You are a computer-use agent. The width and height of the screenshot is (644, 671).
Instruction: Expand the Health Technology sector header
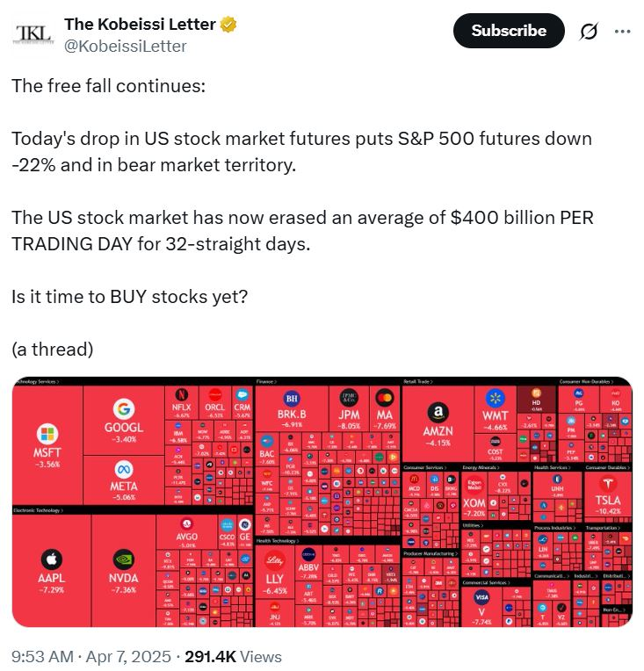[x=278, y=540]
